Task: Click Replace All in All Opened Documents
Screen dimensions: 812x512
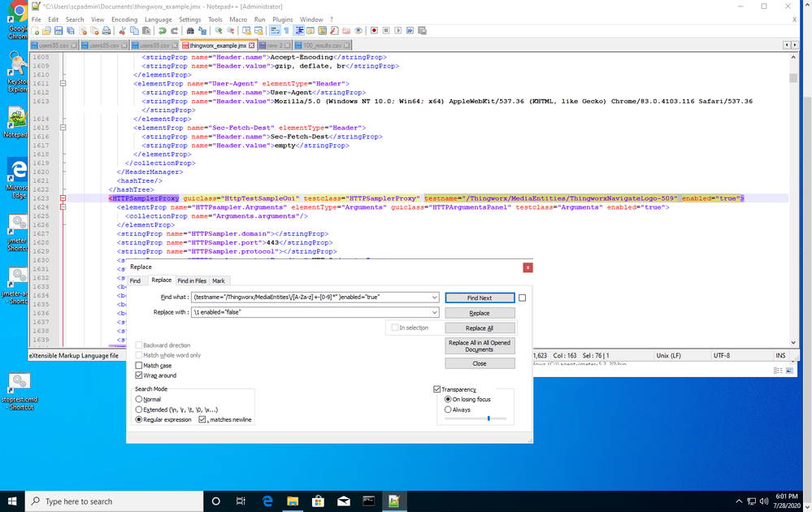Action: [x=480, y=346]
